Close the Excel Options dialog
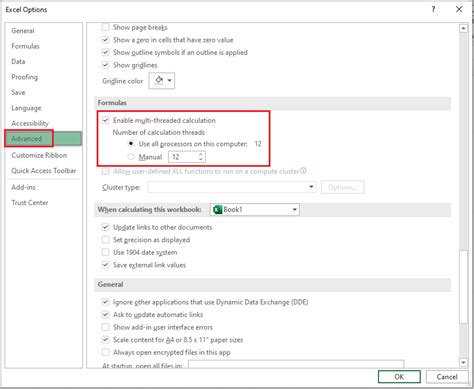 pos(459,9)
